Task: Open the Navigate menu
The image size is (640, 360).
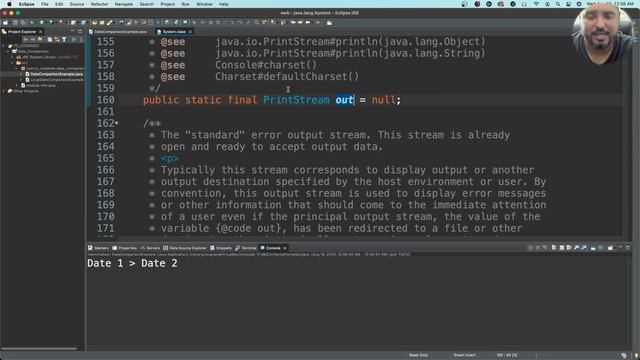Action: pyautogui.click(x=124, y=4)
